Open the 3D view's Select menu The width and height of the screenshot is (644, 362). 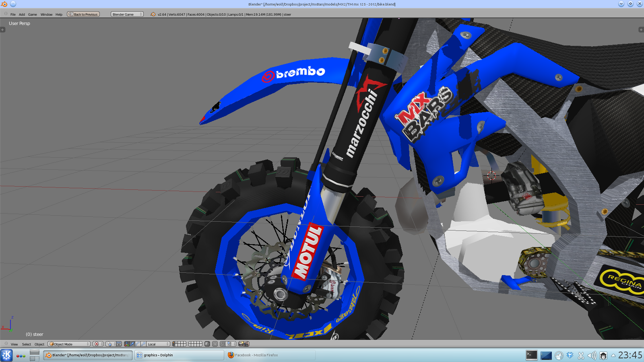[x=27, y=344]
